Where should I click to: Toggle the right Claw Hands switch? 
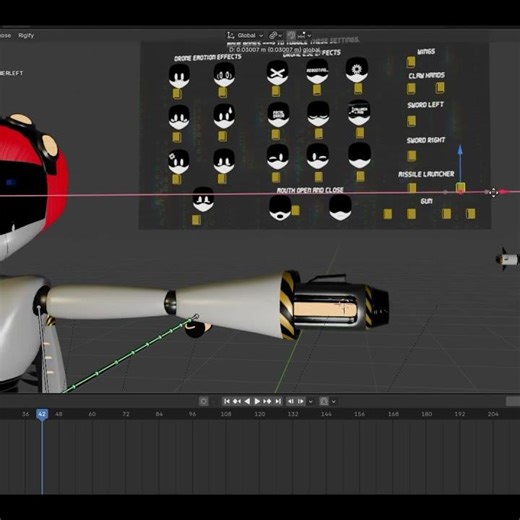[440, 88]
